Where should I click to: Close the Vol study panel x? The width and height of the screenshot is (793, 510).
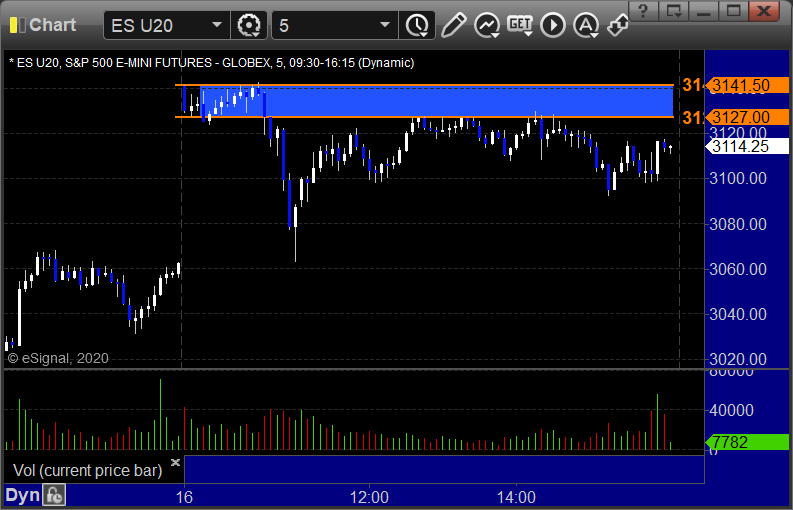[175, 462]
